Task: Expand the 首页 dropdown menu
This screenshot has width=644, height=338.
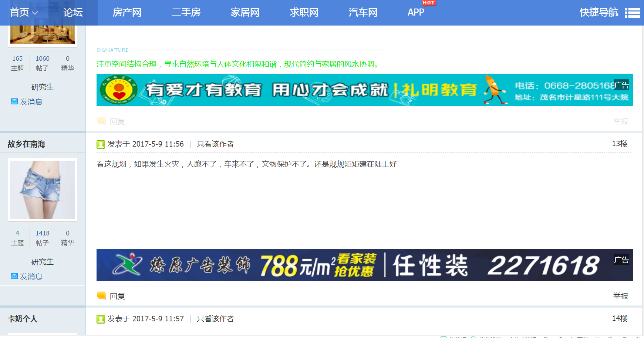Action: (x=24, y=13)
